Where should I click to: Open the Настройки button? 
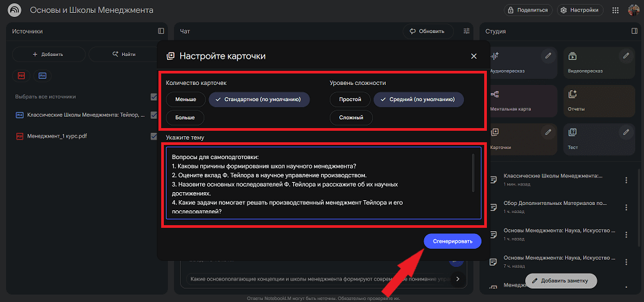580,10
